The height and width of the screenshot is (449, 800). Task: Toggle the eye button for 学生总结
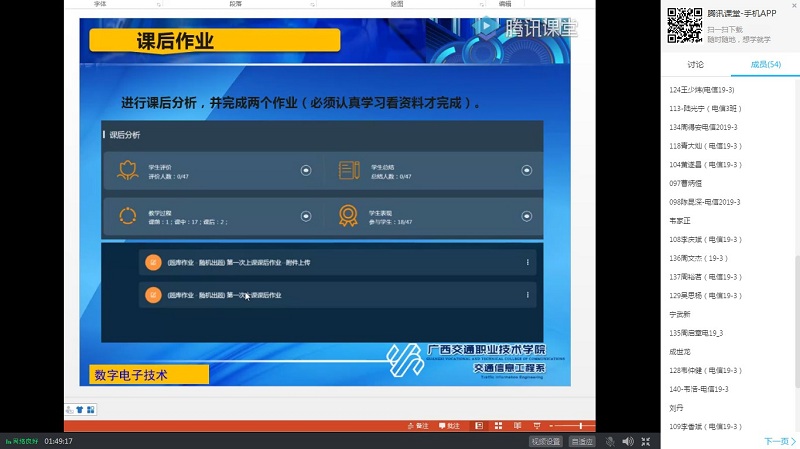point(528,171)
